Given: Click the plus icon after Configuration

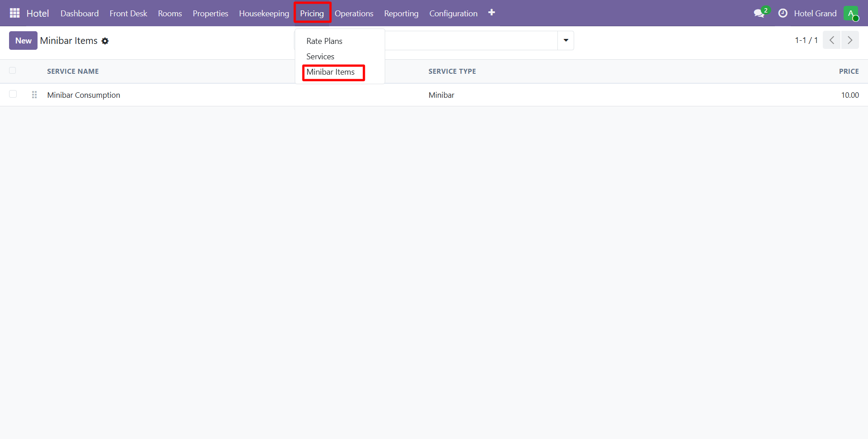Looking at the screenshot, I should [491, 13].
